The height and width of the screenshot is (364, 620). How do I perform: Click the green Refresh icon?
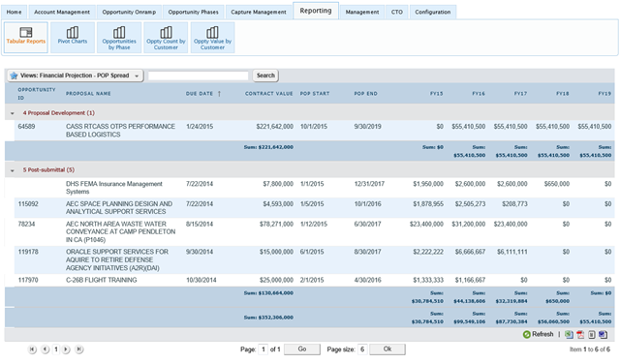pos(526,334)
